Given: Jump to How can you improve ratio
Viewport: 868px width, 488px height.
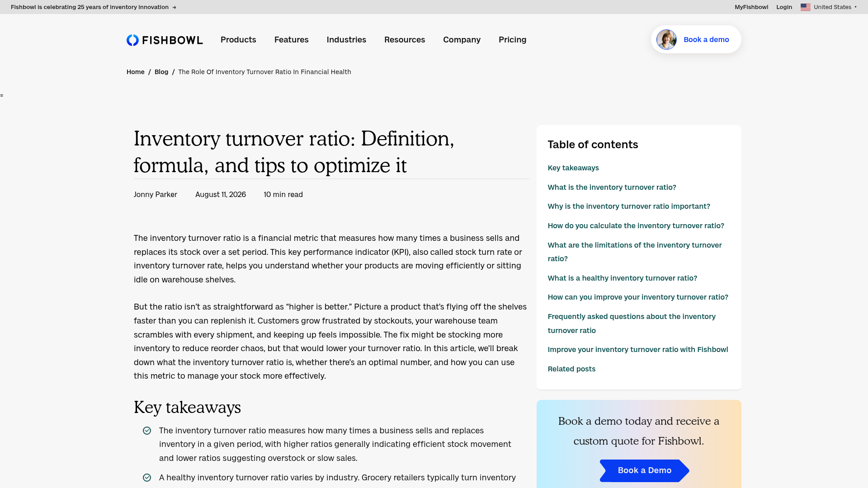Looking at the screenshot, I should tap(638, 297).
